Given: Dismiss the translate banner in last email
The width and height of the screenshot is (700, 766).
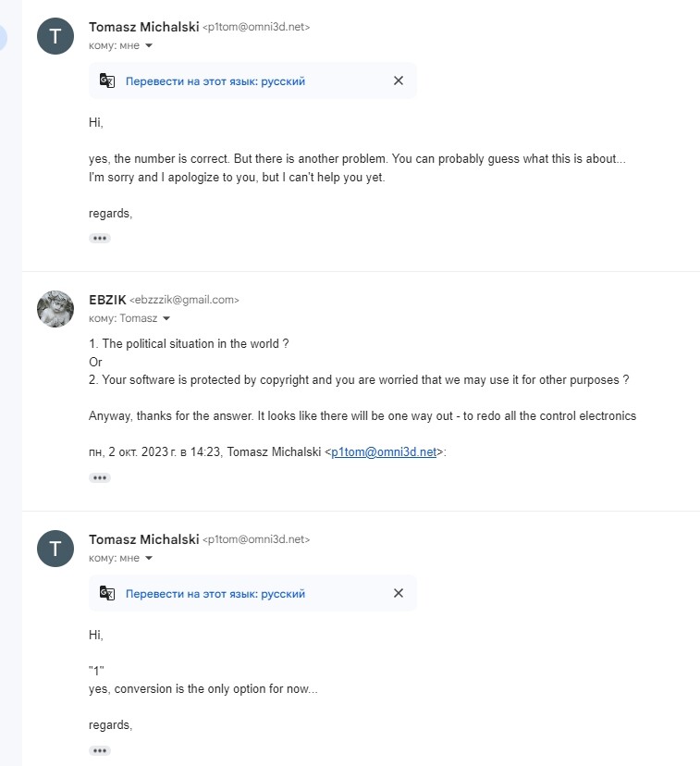Looking at the screenshot, I should 399,593.
